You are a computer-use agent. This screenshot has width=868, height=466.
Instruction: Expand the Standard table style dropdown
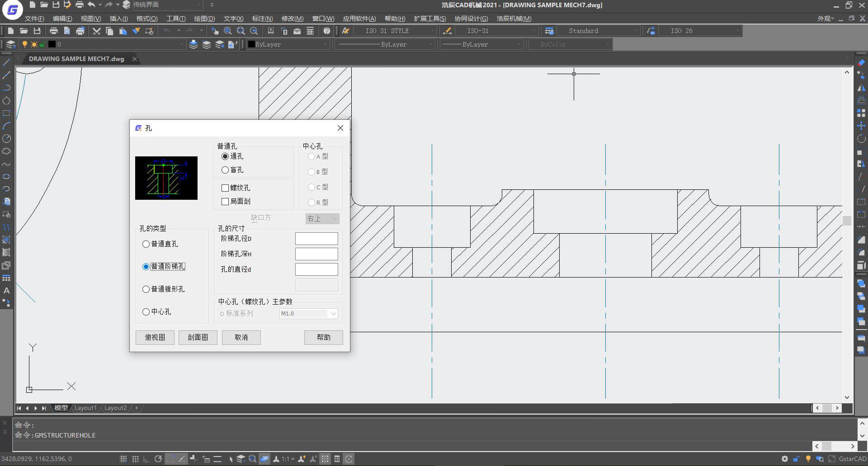(635, 31)
